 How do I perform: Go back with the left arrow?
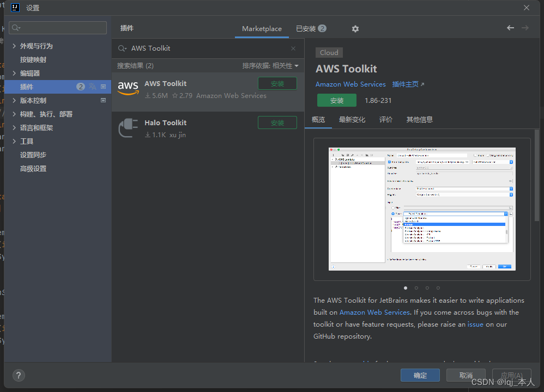[510, 28]
